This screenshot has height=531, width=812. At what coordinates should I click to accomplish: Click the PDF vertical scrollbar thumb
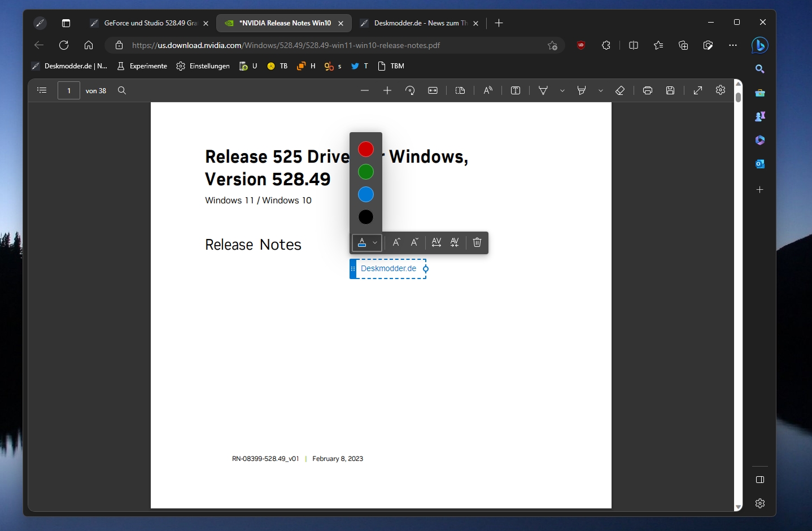(738, 97)
